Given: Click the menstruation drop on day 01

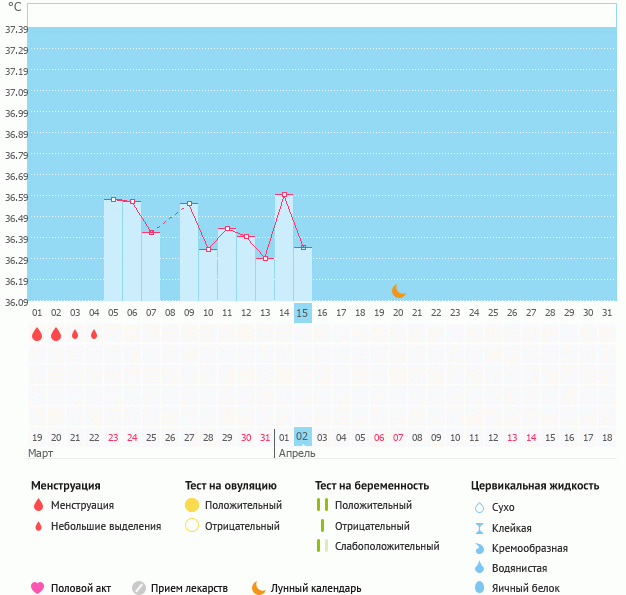Looking at the screenshot, I should pyautogui.click(x=37, y=334).
